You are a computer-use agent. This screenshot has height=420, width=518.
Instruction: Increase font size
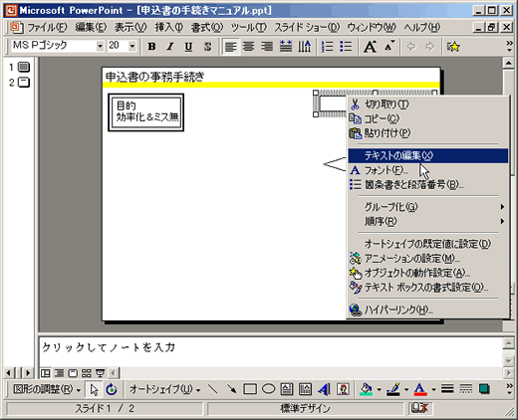tap(370, 47)
